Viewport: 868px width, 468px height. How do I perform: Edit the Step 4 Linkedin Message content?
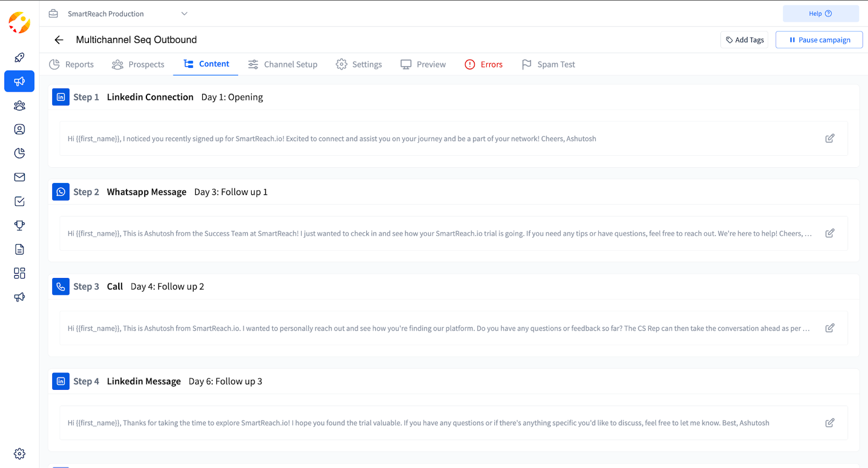tap(829, 423)
